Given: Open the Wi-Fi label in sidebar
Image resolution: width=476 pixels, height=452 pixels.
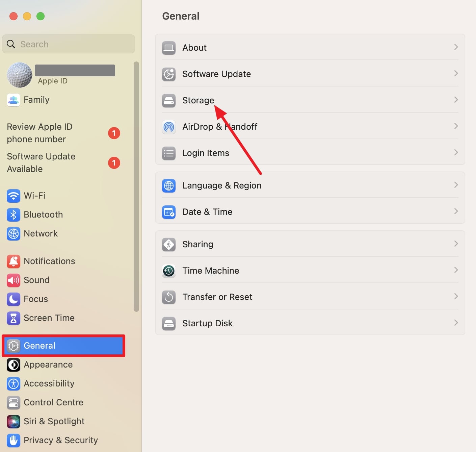Looking at the screenshot, I should tap(34, 196).
